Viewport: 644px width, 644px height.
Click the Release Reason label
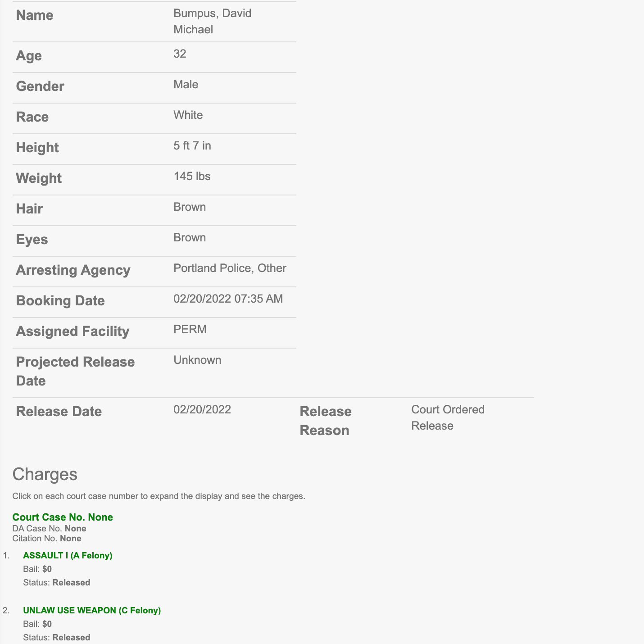pyautogui.click(x=326, y=421)
